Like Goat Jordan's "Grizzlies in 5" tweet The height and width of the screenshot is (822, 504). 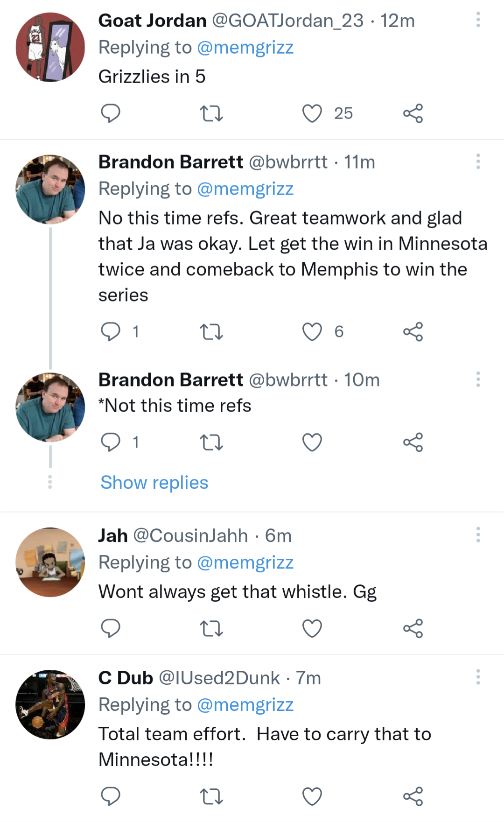click(x=312, y=113)
